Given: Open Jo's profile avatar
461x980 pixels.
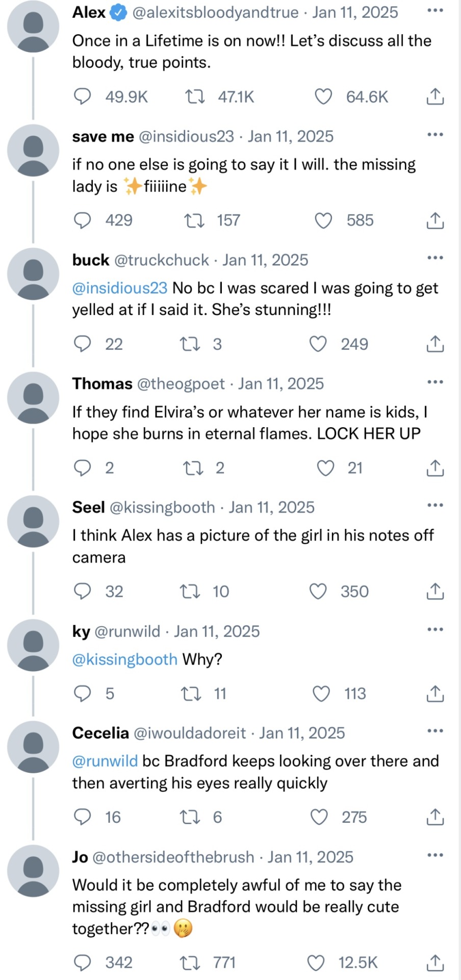Looking at the screenshot, I should click(33, 870).
